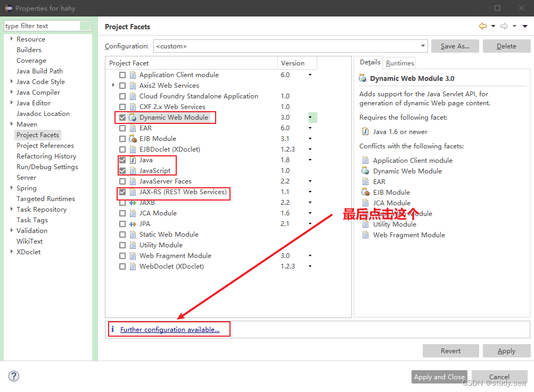Click the back navigation arrow icon
This screenshot has width=534, height=392.
coord(482,26)
